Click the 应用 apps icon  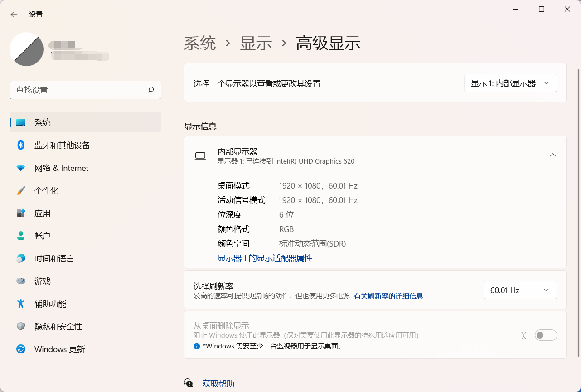tap(21, 213)
